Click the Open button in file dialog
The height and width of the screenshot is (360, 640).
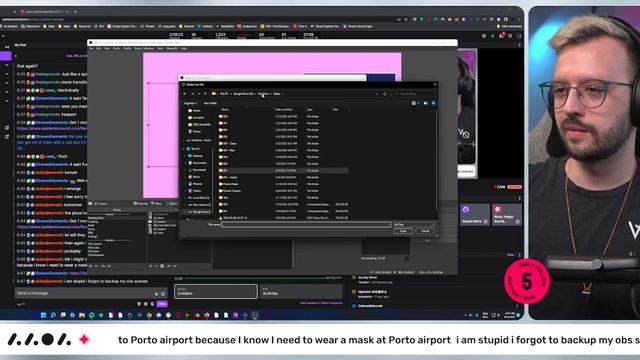point(403,231)
